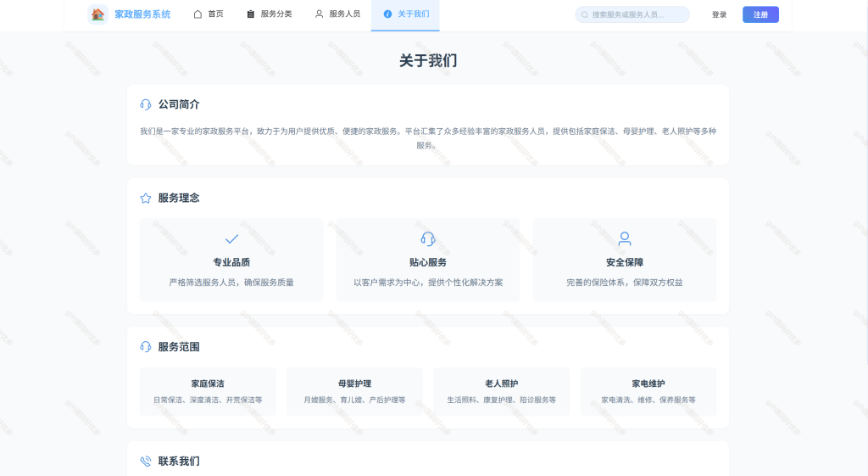868x476 pixels.
Task: Click the 家政服务系统 brand title
Action: click(x=142, y=14)
